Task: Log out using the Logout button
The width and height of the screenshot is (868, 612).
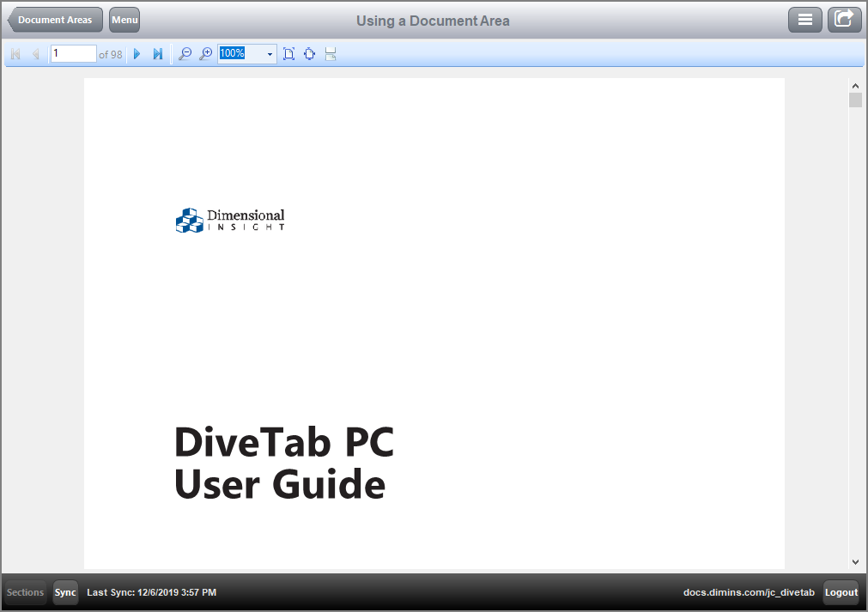Action: point(841,592)
